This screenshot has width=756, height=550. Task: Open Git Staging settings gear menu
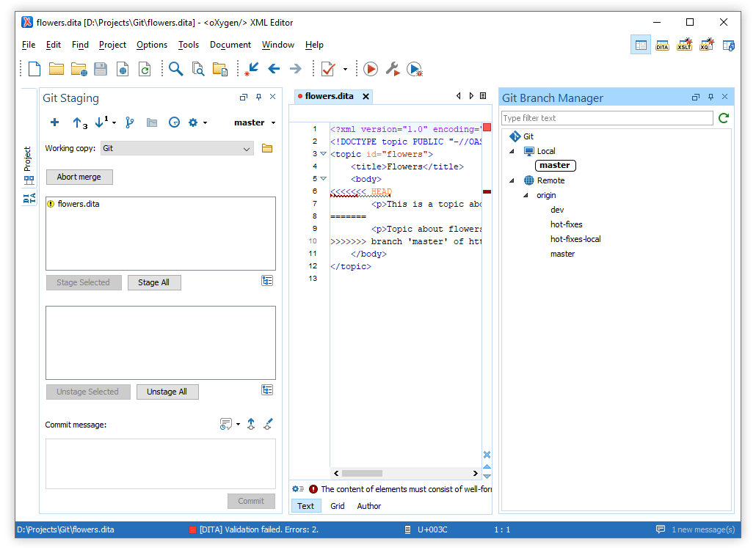[197, 122]
